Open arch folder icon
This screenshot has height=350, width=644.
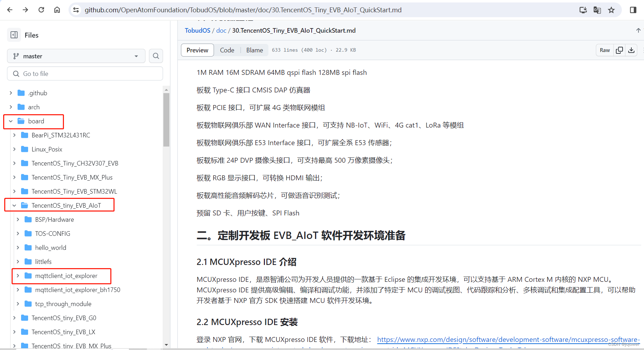[21, 107]
